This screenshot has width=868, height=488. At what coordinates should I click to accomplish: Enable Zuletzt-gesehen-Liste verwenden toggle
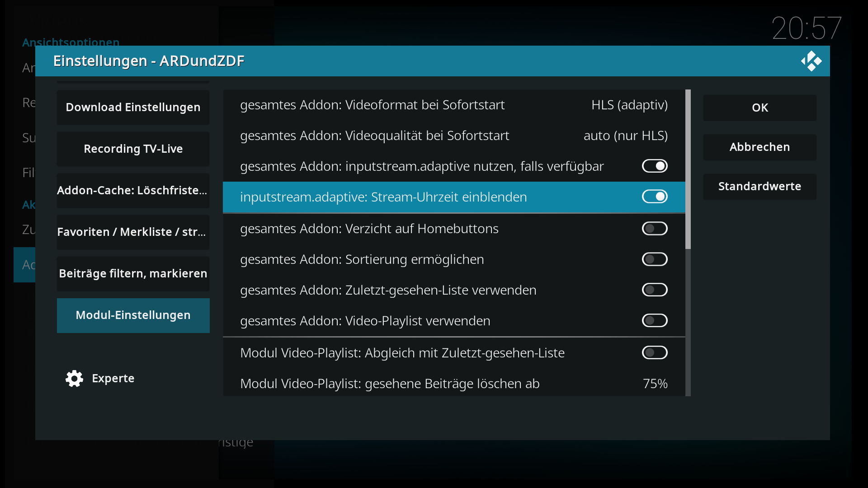[x=655, y=290]
